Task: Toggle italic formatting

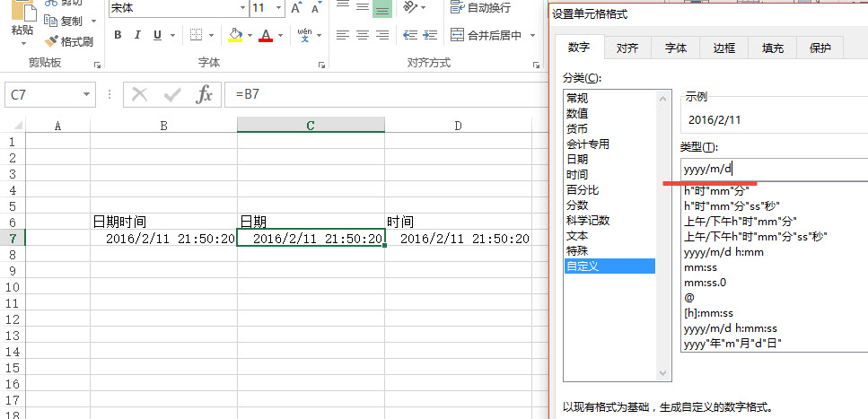Action: (137, 35)
